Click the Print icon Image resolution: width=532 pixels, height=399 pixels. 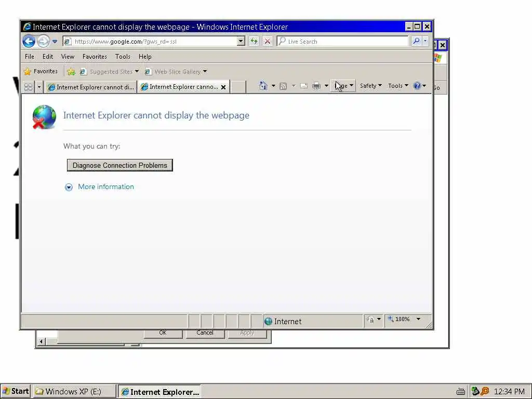[316, 86]
